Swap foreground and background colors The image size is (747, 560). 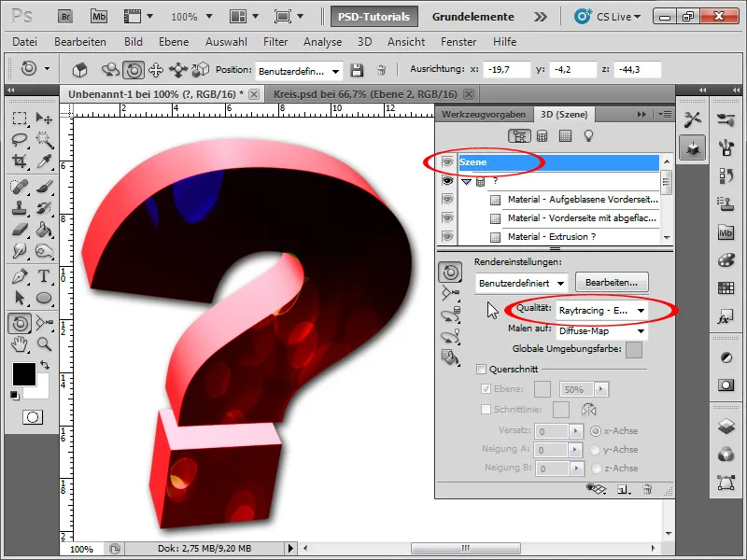(x=44, y=365)
